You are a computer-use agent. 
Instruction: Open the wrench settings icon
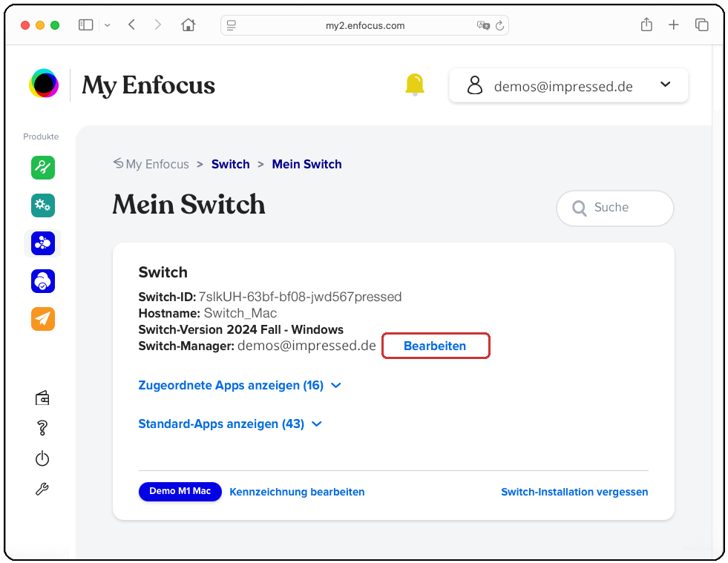[42, 489]
